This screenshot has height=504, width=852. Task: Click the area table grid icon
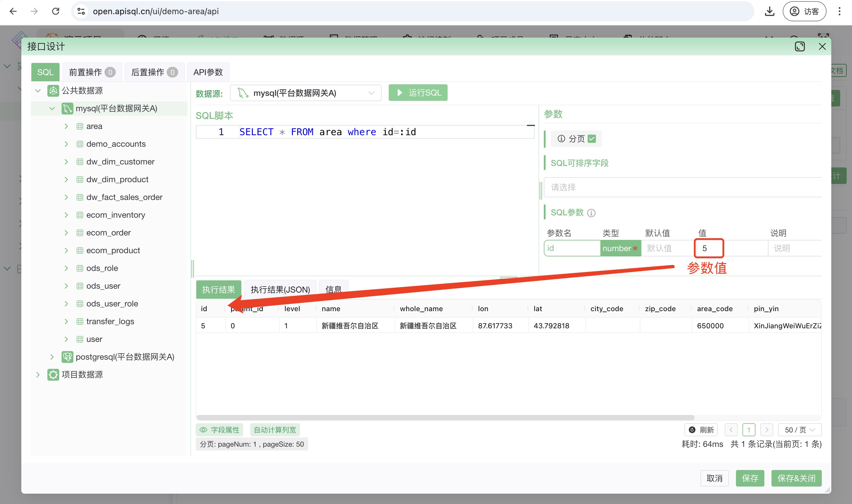tap(80, 126)
